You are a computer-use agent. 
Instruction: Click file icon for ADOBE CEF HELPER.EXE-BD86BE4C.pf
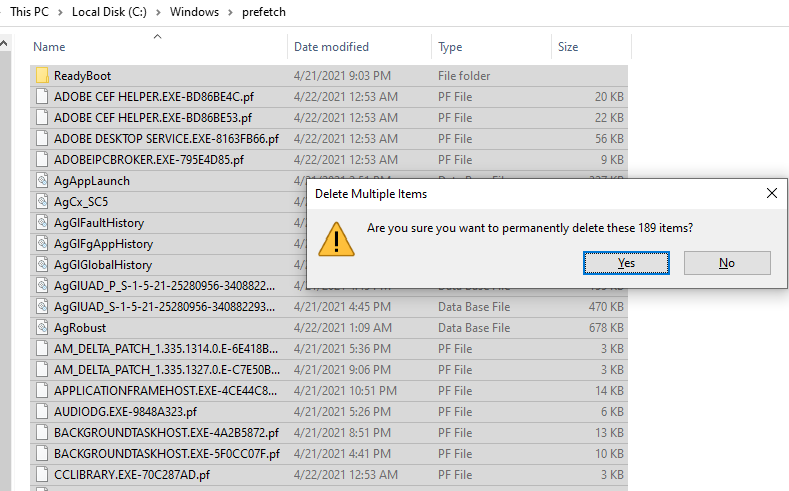(42, 97)
